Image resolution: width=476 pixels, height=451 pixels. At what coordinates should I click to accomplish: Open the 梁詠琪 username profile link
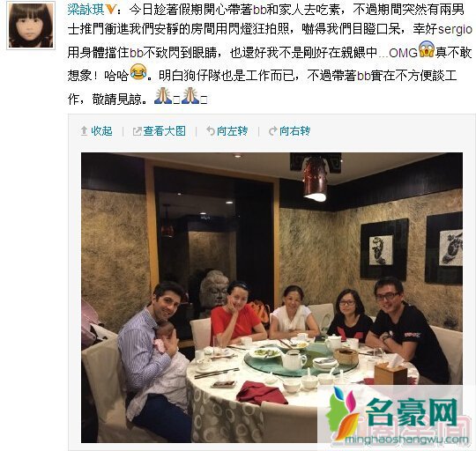coord(86,10)
